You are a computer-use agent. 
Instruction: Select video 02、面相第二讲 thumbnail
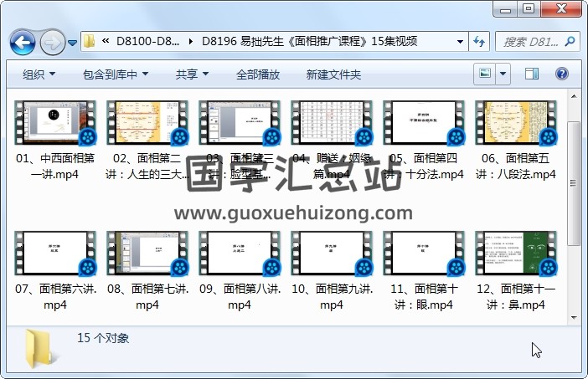[x=147, y=123]
